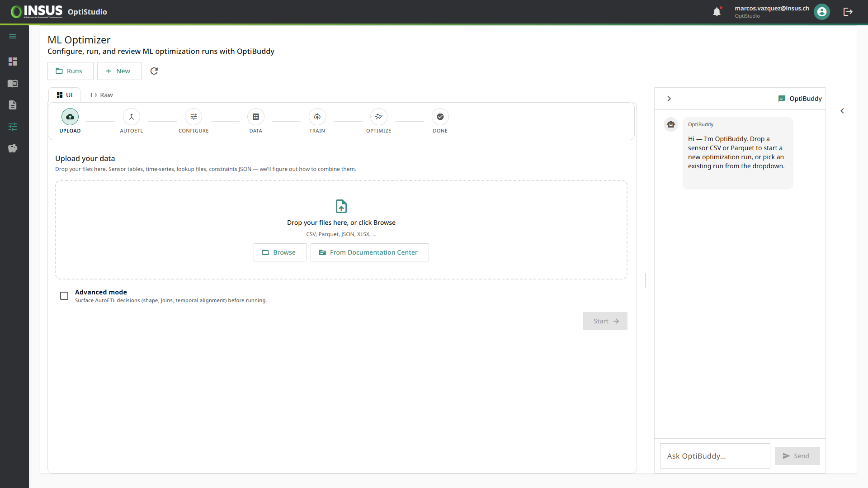Select the Done step icon
Viewport: 868px width, 488px height.
440,117
